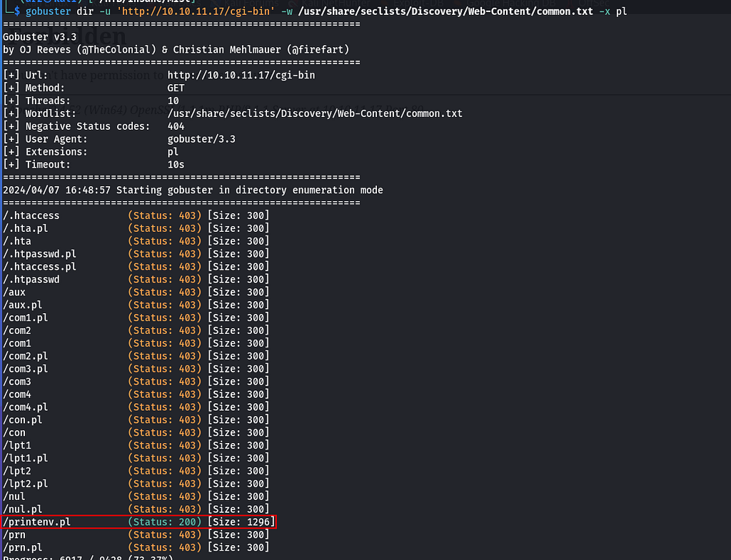
Task: Click the /com2 result without extension
Action: click(x=136, y=330)
